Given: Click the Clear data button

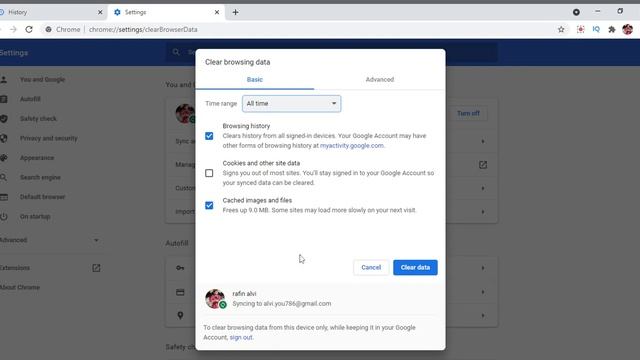Looking at the screenshot, I should coord(415,267).
